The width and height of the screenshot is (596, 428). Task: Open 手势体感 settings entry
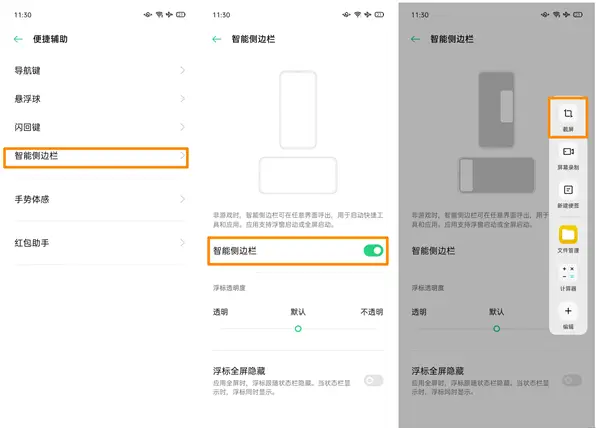point(100,199)
